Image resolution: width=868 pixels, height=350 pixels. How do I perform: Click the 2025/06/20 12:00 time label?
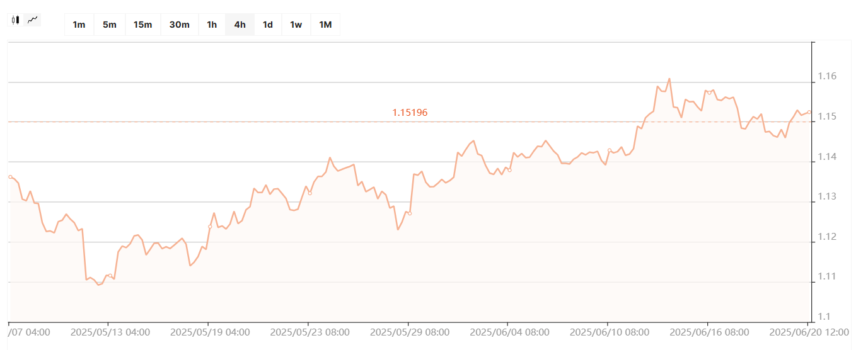(x=810, y=332)
